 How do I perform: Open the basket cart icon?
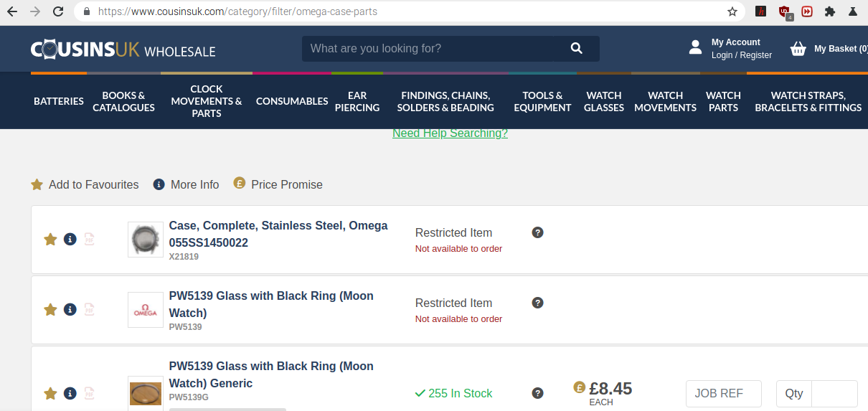coord(798,49)
